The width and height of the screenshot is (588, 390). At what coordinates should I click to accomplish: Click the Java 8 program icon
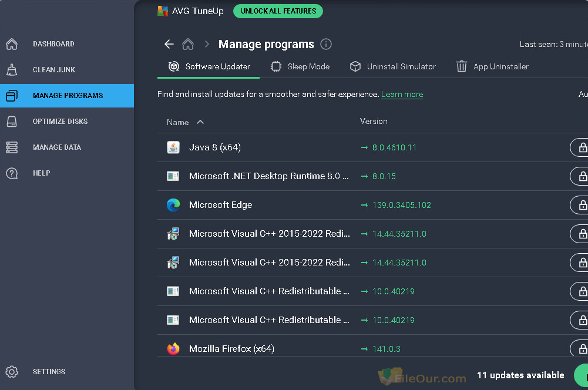(x=173, y=148)
